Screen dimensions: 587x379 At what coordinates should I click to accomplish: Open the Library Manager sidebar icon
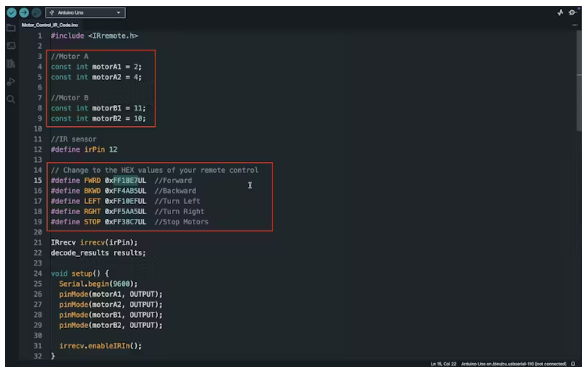(x=11, y=64)
